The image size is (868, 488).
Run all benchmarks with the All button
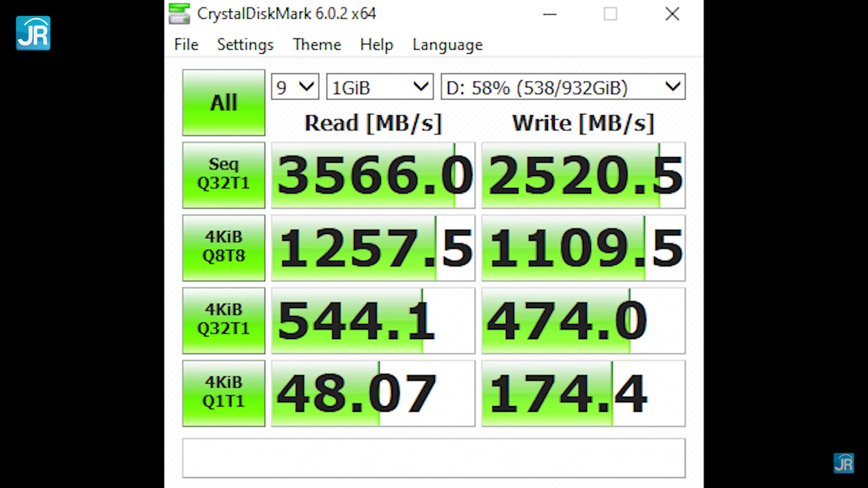tap(223, 103)
